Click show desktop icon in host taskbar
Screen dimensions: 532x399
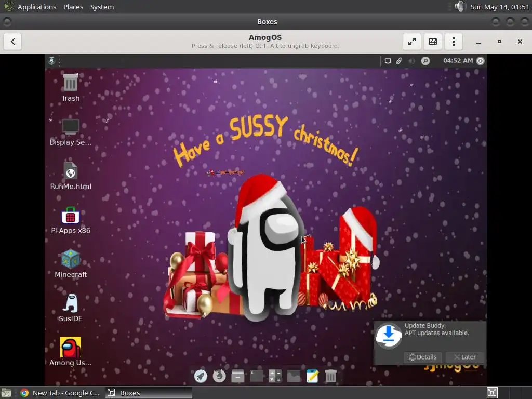pyautogui.click(x=6, y=393)
